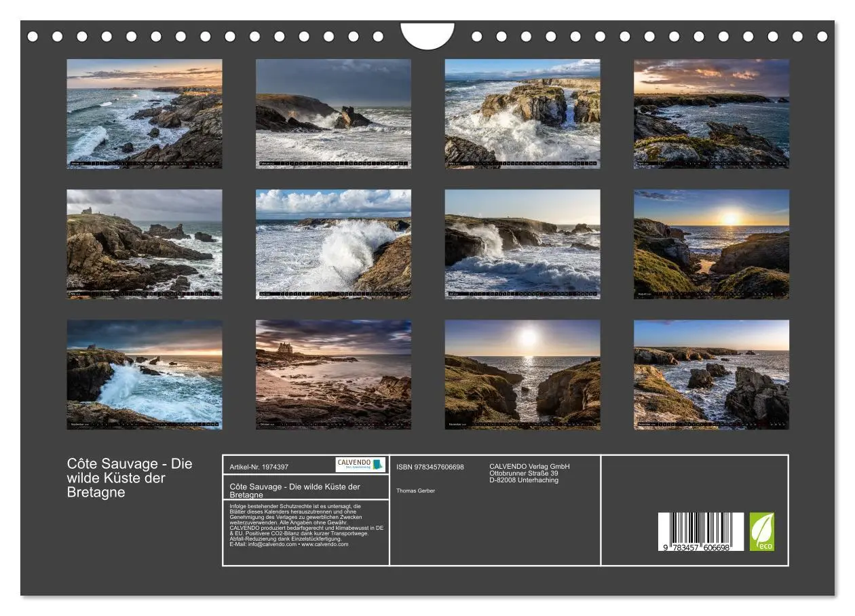
Task: Open the März thumbnail with waves crashing through rocks
Action: click(x=522, y=113)
